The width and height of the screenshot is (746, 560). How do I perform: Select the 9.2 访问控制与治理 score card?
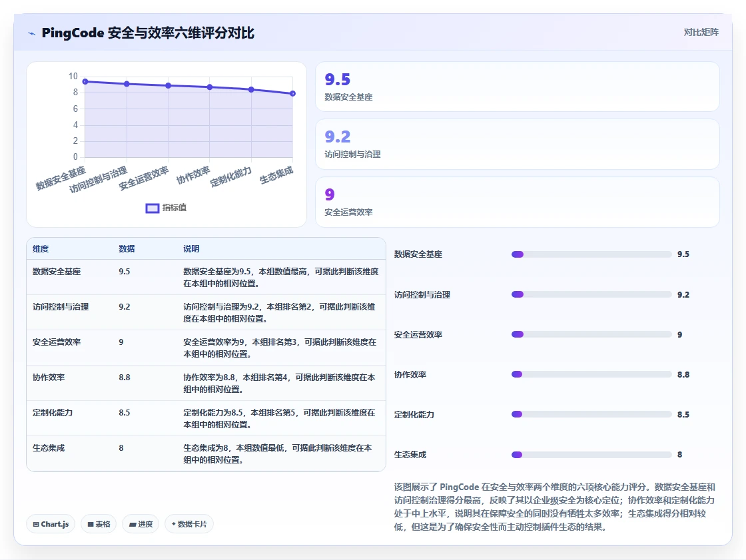pos(517,144)
